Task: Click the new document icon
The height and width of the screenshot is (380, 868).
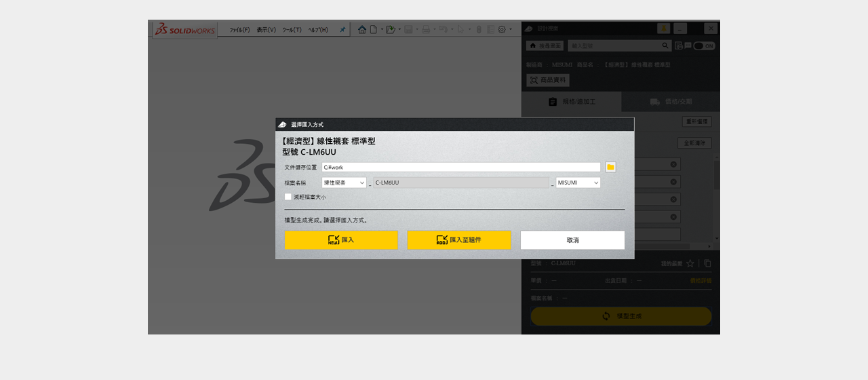Action: point(373,30)
